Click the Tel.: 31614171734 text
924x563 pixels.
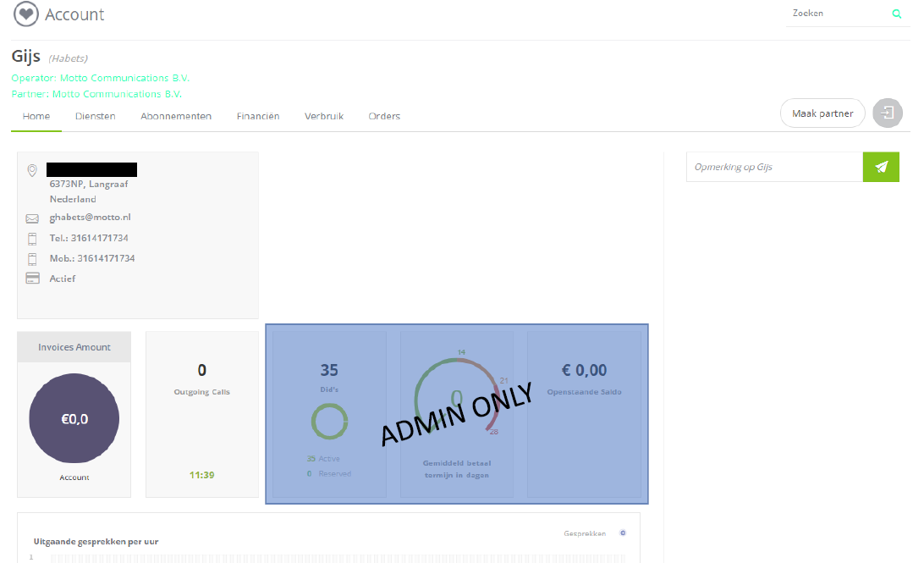[89, 238]
